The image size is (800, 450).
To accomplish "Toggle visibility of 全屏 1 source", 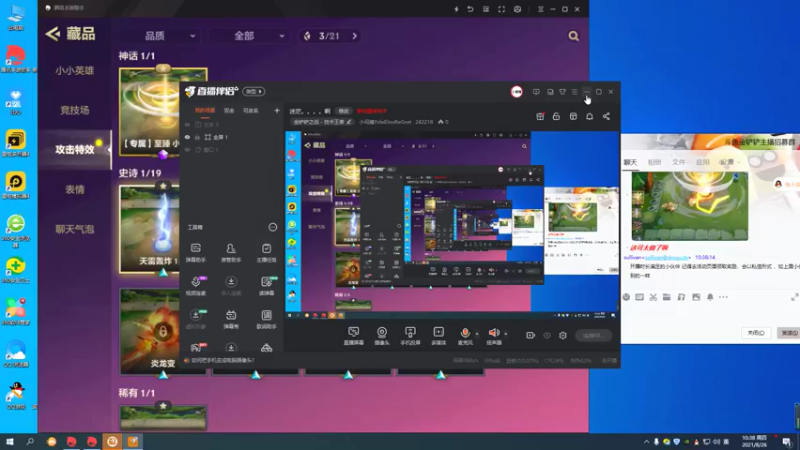I will pyautogui.click(x=187, y=137).
